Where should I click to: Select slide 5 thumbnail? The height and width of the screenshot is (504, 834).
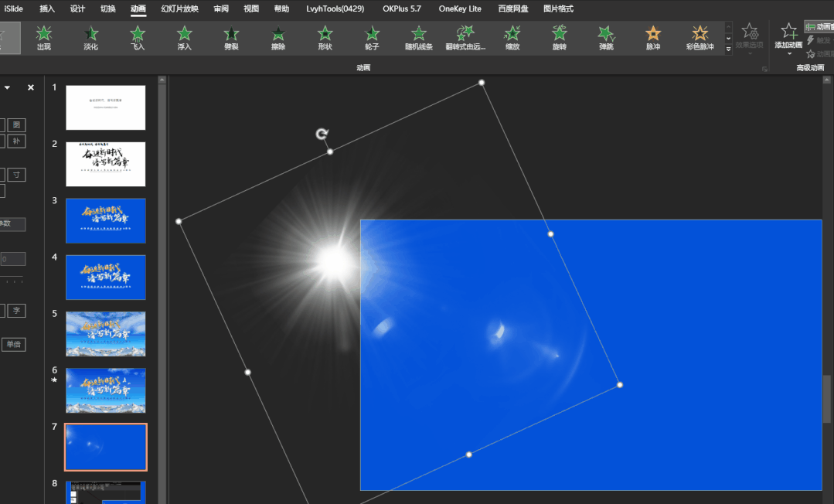[x=105, y=334]
